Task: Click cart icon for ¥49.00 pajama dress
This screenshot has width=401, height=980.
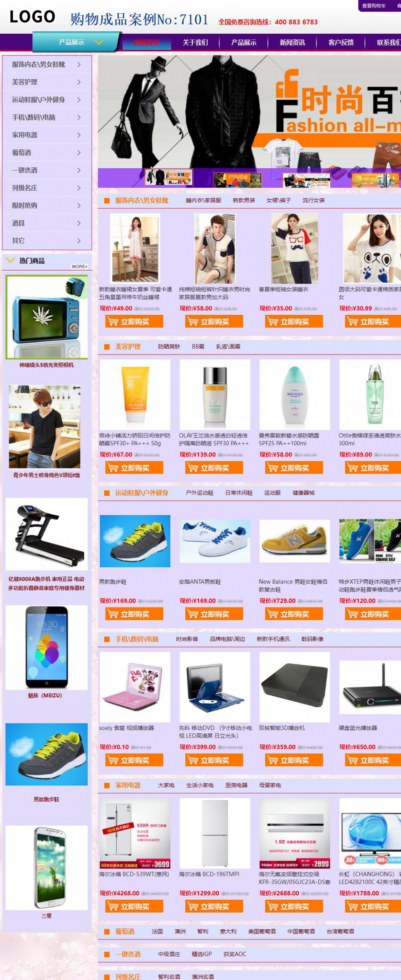Action: (113, 322)
